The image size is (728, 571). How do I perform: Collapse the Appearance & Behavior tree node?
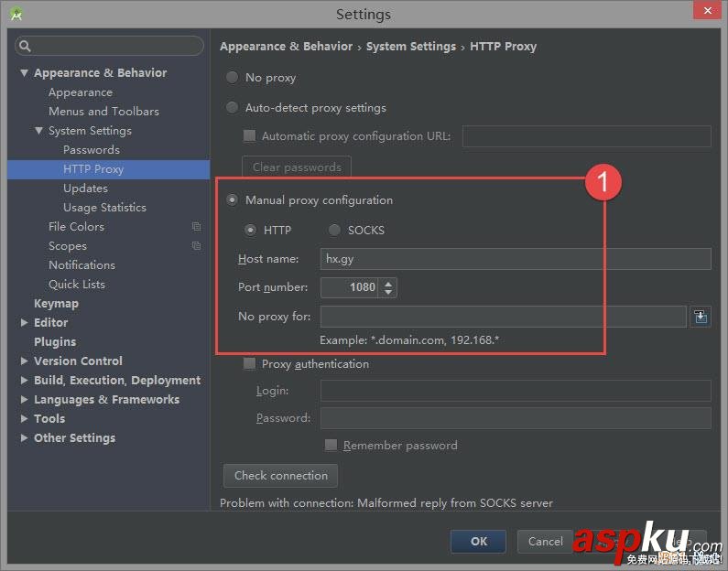(24, 73)
